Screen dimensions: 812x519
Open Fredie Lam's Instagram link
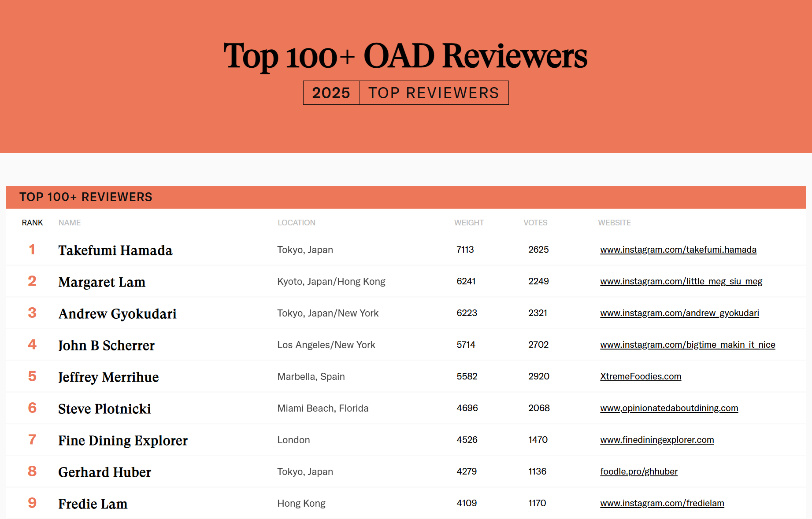click(662, 503)
